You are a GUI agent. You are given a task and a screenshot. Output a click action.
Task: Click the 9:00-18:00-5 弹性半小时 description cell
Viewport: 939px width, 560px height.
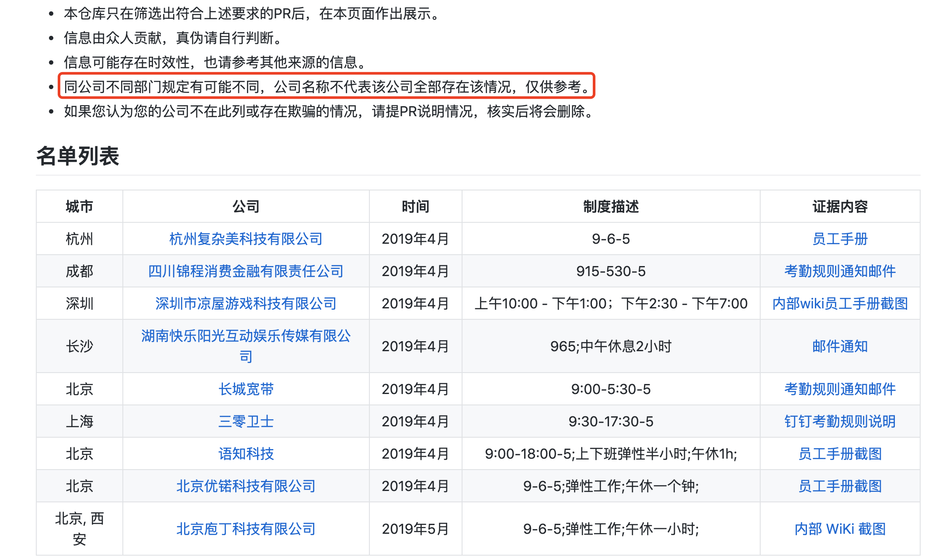click(x=611, y=454)
